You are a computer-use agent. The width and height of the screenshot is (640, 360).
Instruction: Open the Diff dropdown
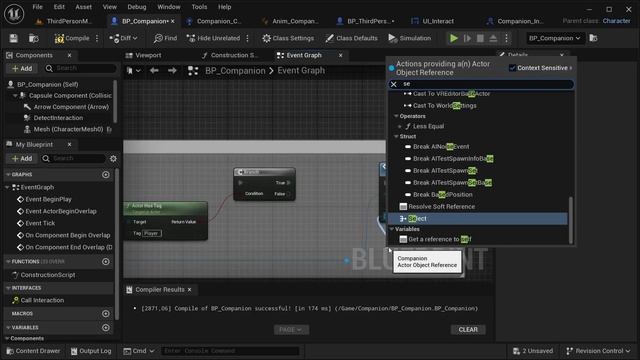(123, 38)
